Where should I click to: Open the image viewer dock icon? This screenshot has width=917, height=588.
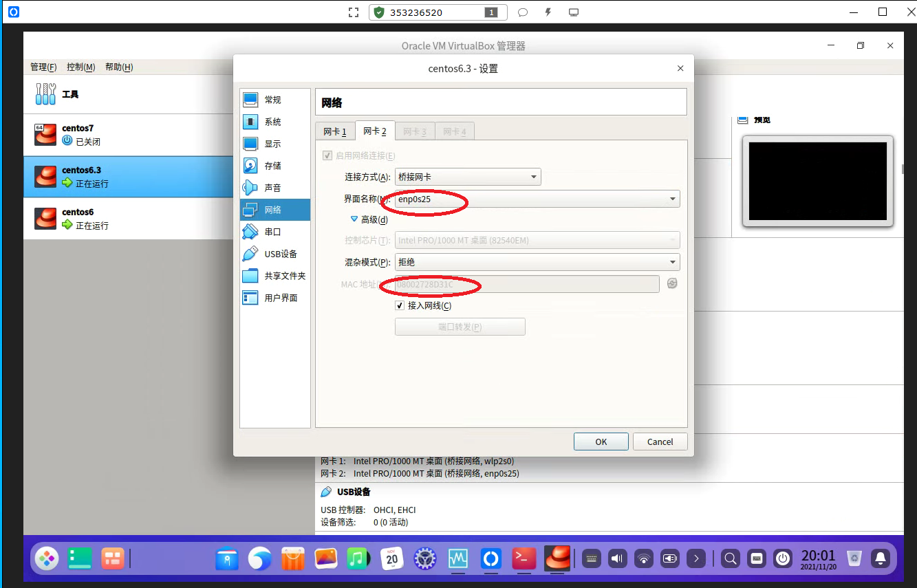tap(325, 558)
